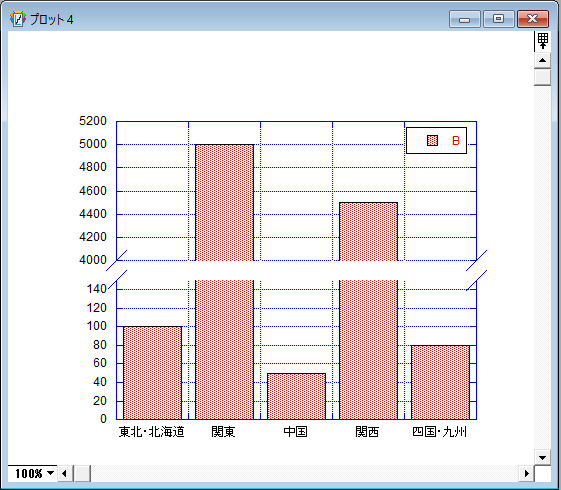This screenshot has width=561, height=490.
Task: Click the 関西 axis label
Action: [367, 432]
